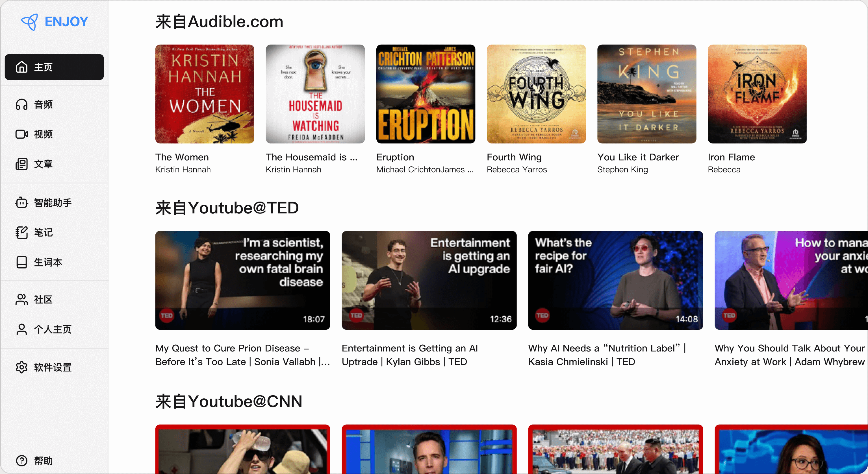Open the robot AI assistant icon

pyautogui.click(x=21, y=203)
